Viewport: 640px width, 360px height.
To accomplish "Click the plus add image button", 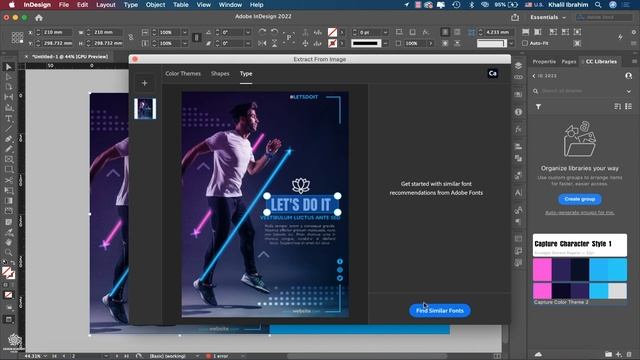I will 144,83.
